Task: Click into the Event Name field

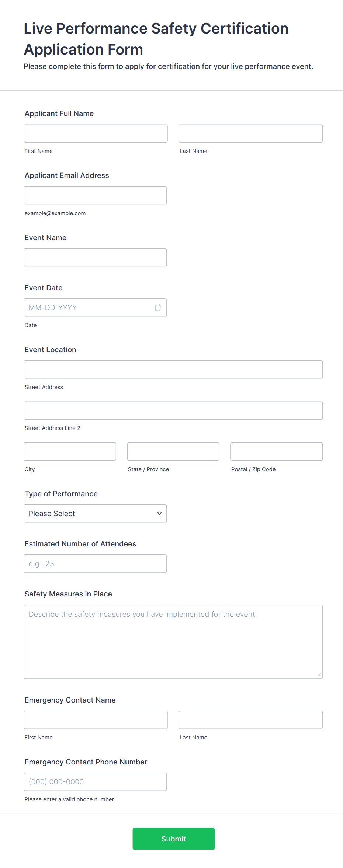Action: pyautogui.click(x=95, y=258)
